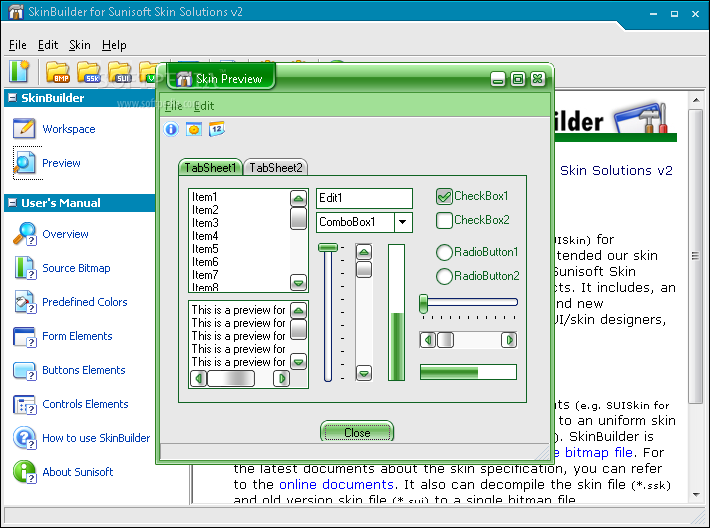710x528 pixels.
Task: Click the Source Bitmap help icon
Action: (x=24, y=268)
